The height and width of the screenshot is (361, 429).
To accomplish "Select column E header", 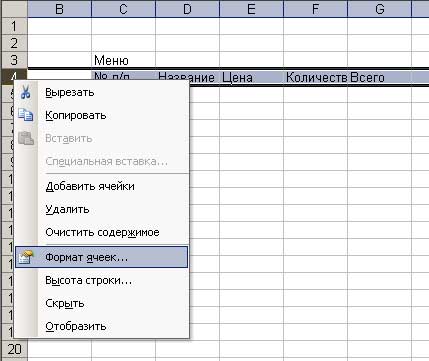I will click(251, 9).
